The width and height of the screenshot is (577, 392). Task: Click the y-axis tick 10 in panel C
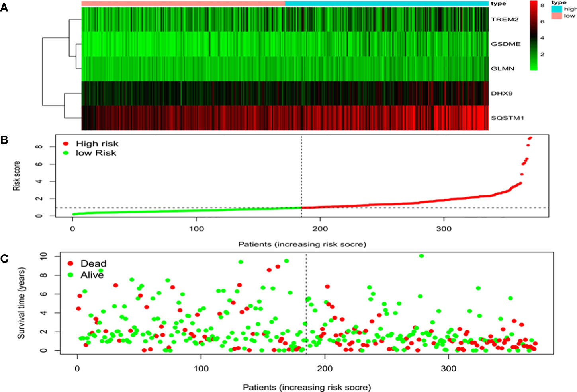(x=44, y=256)
